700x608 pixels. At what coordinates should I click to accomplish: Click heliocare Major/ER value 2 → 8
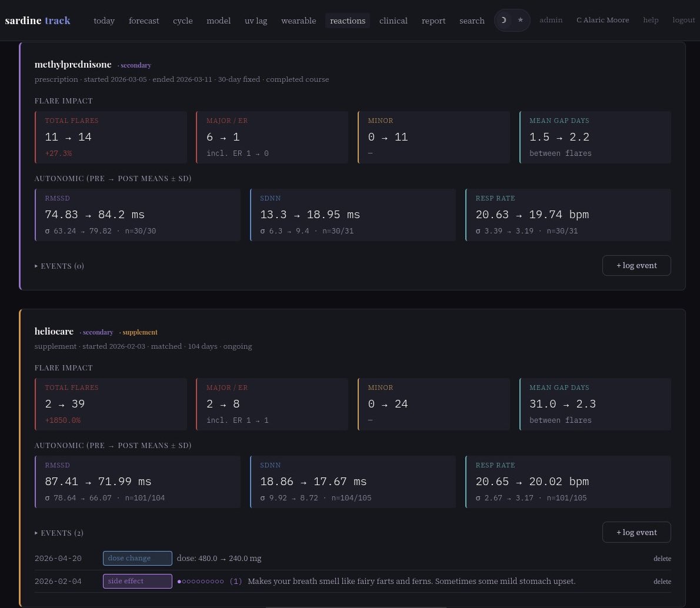[223, 404]
